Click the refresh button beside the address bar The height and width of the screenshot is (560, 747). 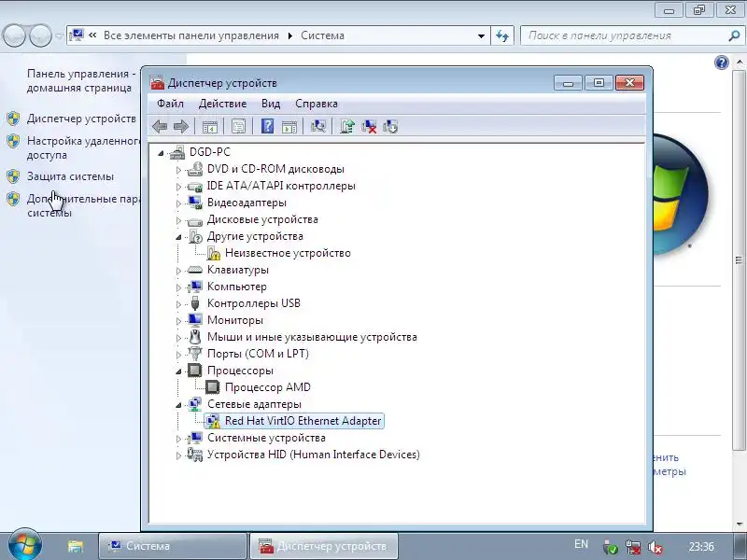click(502, 35)
